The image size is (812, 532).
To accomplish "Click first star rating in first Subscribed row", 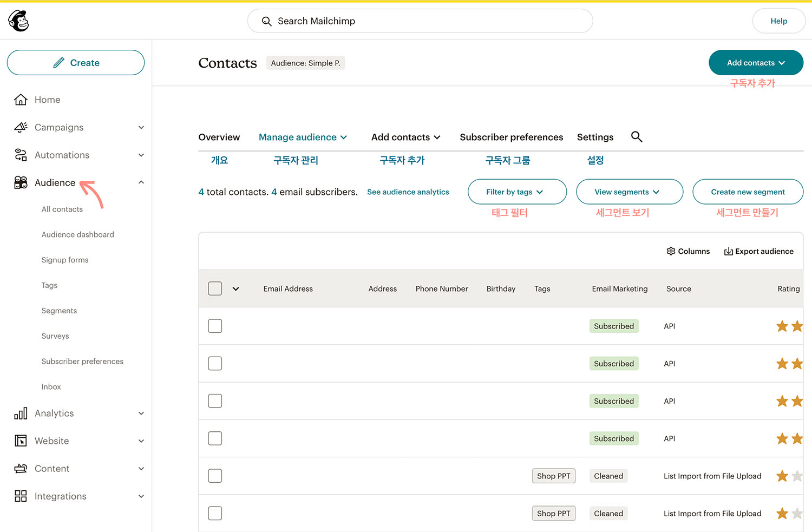I will [782, 326].
